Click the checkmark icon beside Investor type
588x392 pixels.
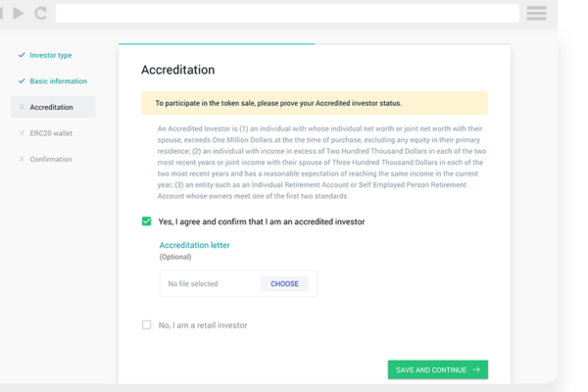point(22,55)
